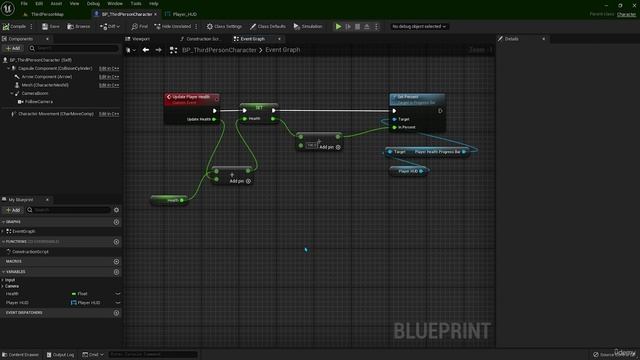Image resolution: width=640 pixels, height=360 pixels.
Task: Collapse CameraBoom tree node
Action: (12, 93)
